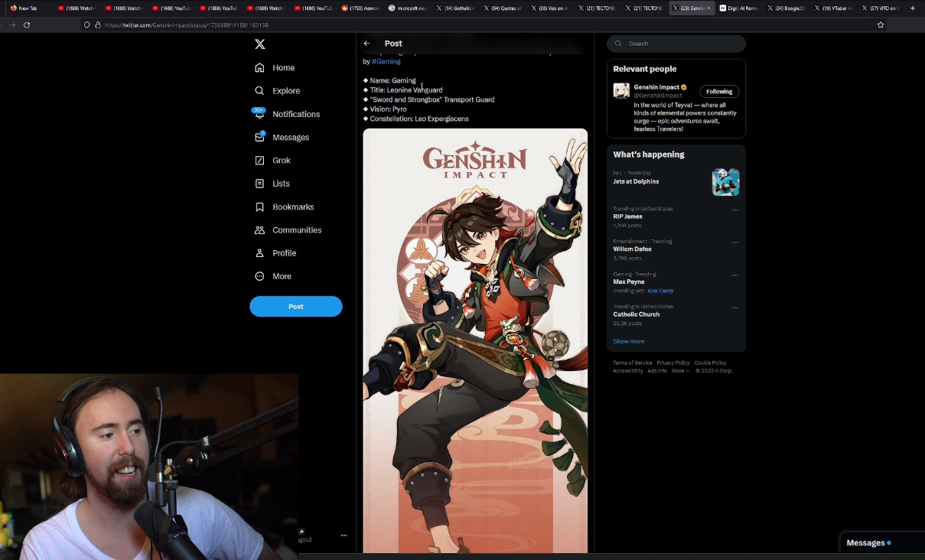Switch to the Digi | AI Romance tab
The height and width of the screenshot is (560, 925).
pyautogui.click(x=739, y=8)
